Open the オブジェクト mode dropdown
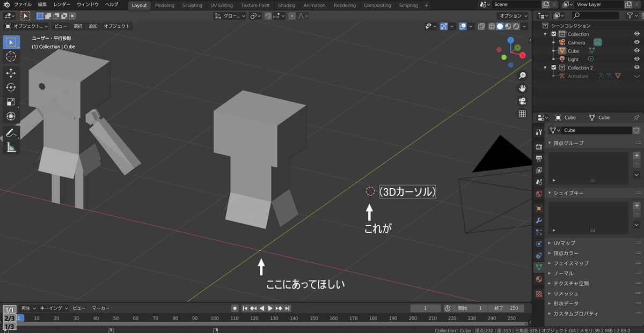The width and height of the screenshot is (644, 333). point(26,26)
